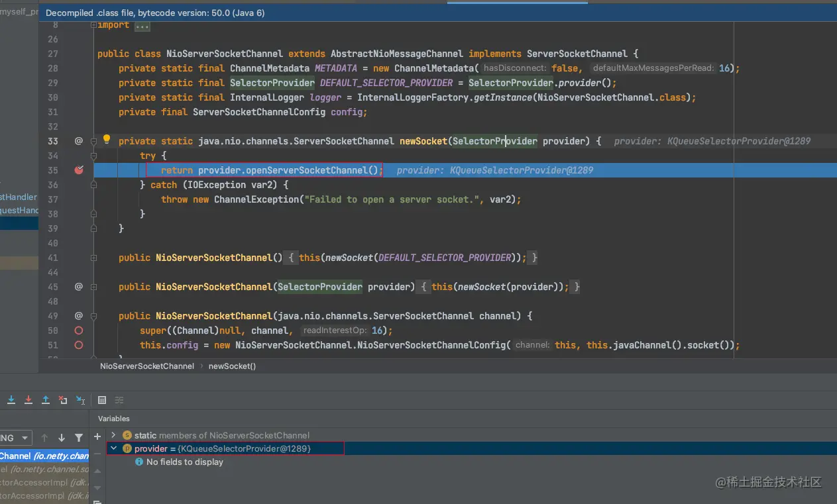Click the orange static members icon
This screenshot has width=837, height=504.
[127, 435]
